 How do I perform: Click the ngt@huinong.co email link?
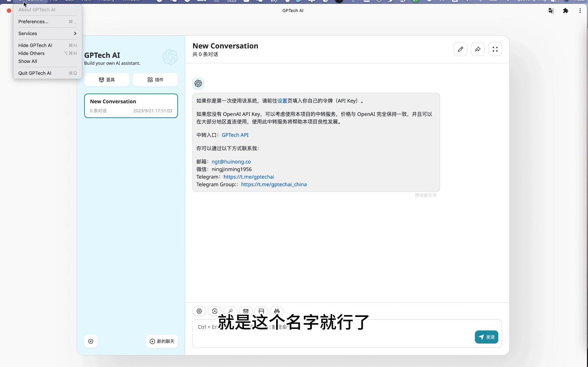click(231, 162)
